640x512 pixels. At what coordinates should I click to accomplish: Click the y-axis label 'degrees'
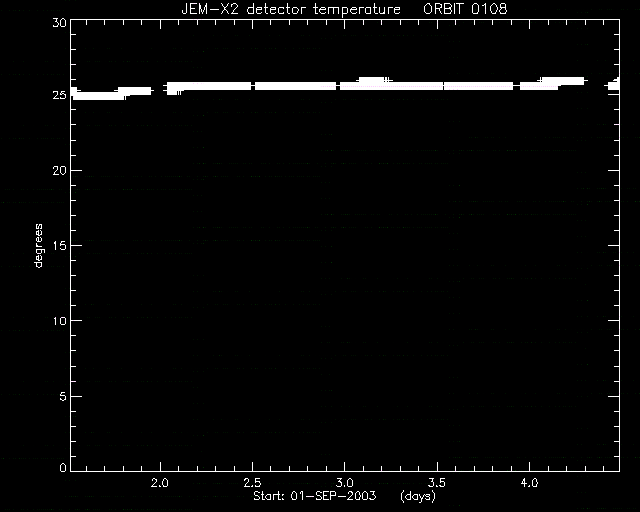coord(38,246)
